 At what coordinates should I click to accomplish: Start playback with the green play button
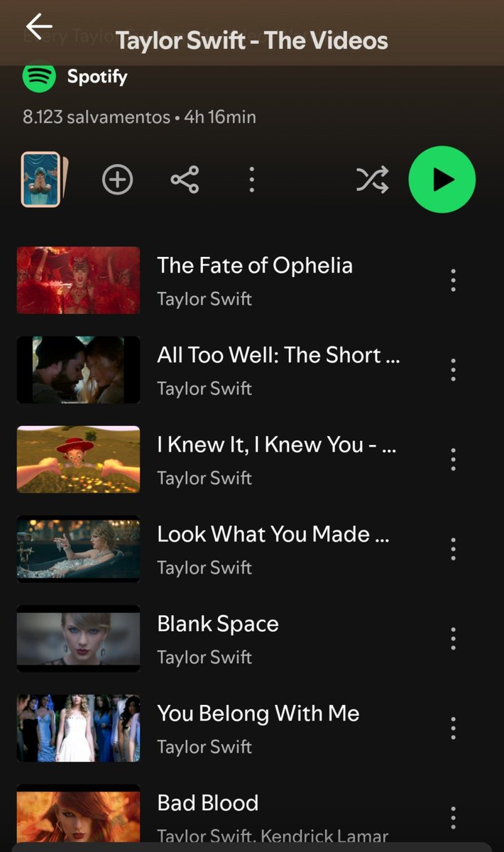point(442,180)
